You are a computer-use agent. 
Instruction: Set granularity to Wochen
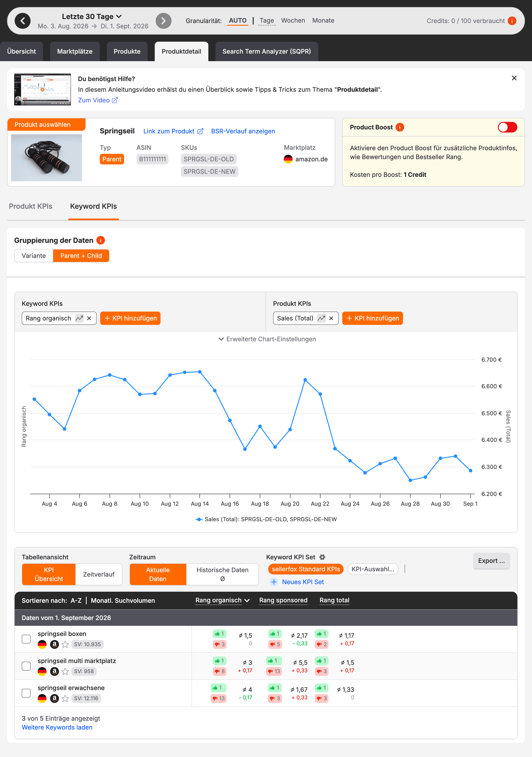[x=293, y=20]
